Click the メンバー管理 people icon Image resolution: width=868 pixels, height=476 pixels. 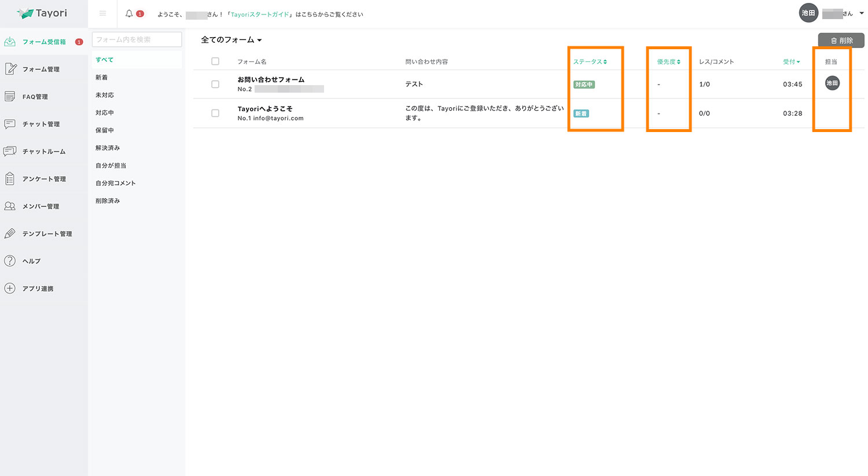[10, 206]
